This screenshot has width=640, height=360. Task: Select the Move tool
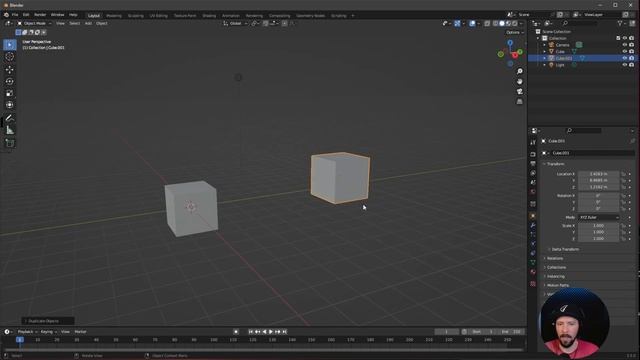(10, 70)
